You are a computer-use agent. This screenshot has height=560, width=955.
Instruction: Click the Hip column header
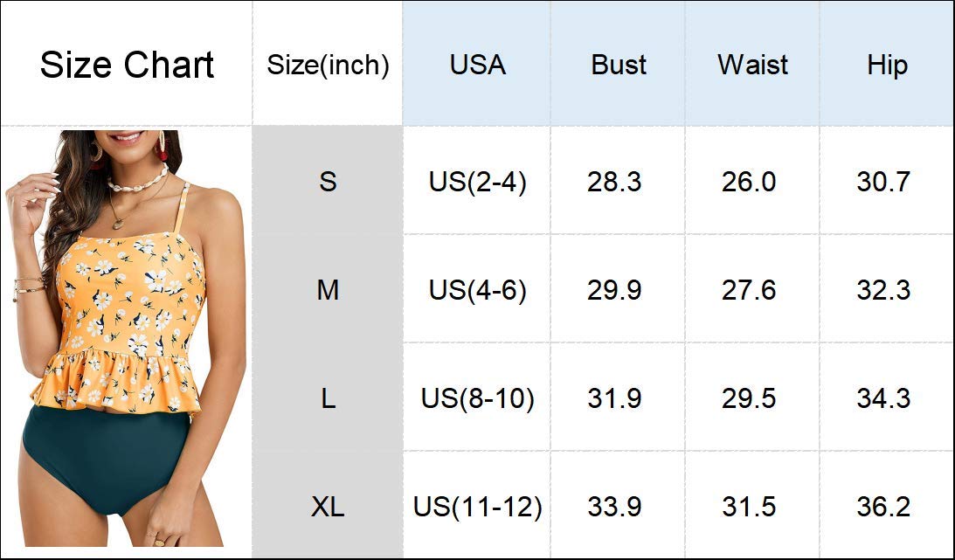(886, 65)
